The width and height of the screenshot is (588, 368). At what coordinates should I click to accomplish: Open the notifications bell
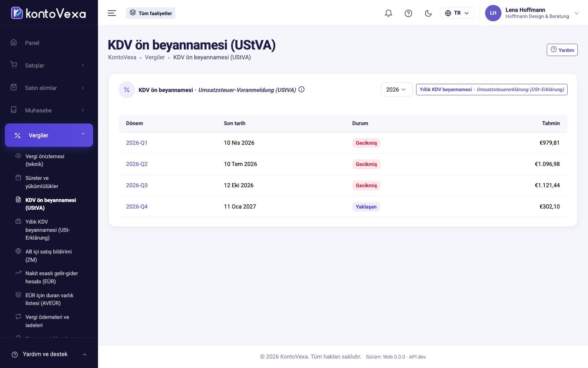(x=388, y=13)
